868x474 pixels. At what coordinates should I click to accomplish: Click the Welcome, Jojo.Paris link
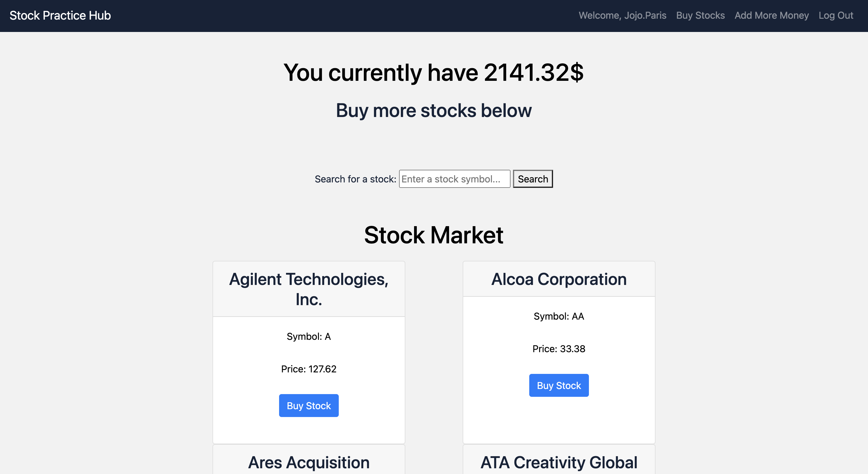[622, 15]
